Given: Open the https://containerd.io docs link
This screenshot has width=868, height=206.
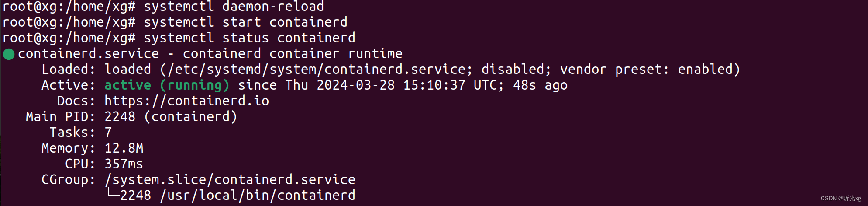Looking at the screenshot, I should 186,101.
